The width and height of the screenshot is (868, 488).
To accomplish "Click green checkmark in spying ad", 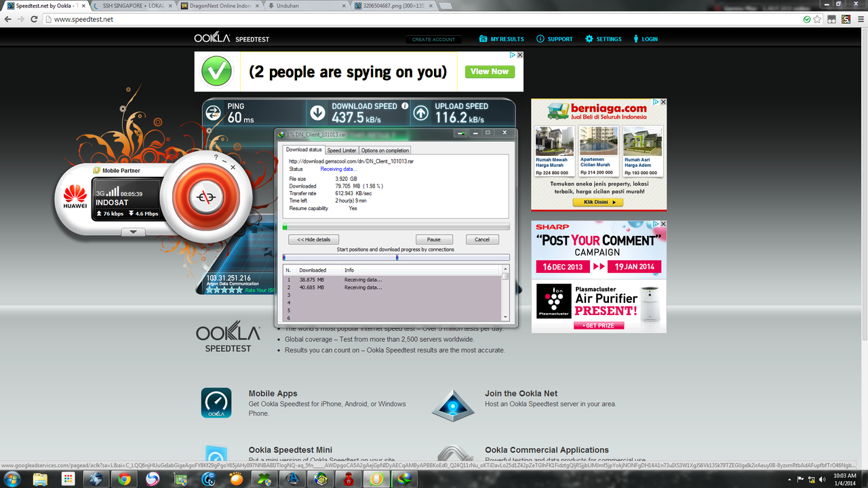I will point(216,72).
